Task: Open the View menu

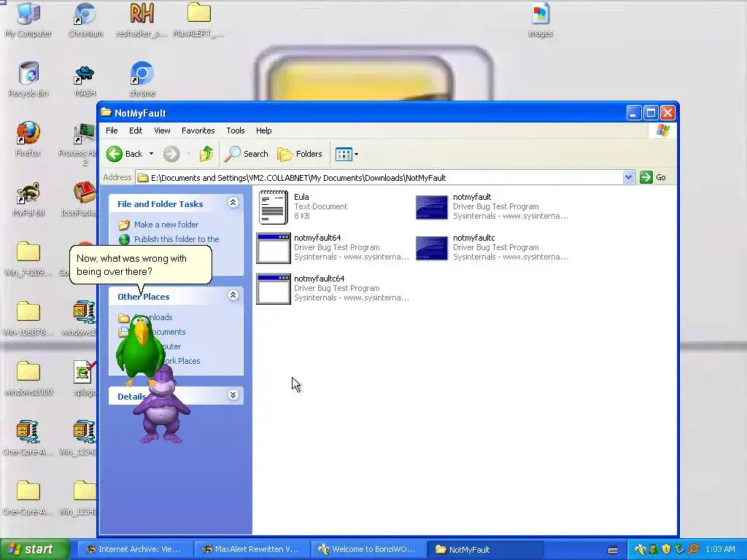Action: 162,131
